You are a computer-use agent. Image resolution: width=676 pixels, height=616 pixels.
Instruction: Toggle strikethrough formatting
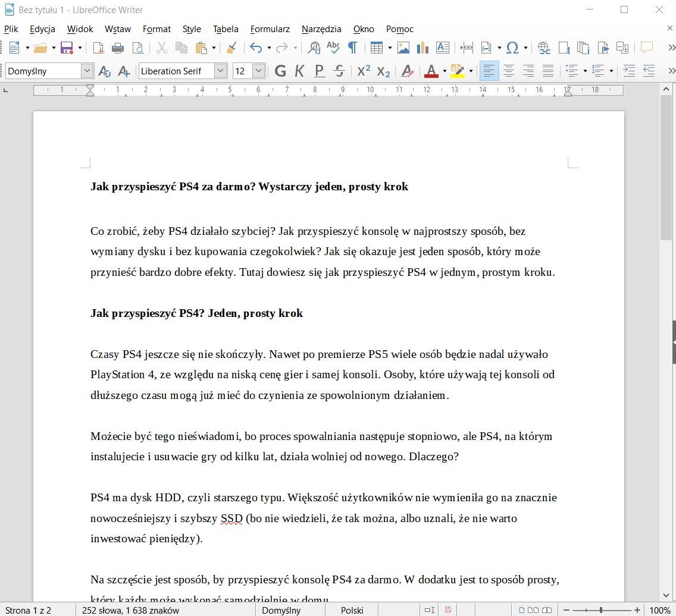[x=339, y=71]
